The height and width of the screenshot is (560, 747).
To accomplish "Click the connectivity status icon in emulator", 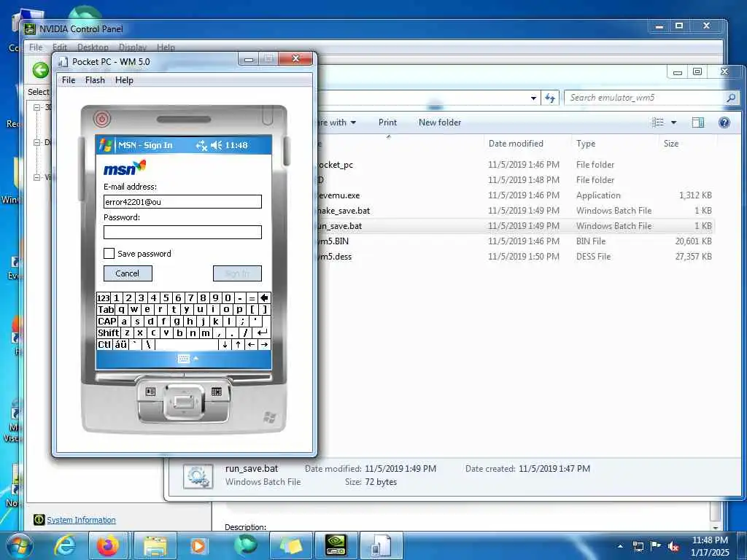I will coord(201,145).
